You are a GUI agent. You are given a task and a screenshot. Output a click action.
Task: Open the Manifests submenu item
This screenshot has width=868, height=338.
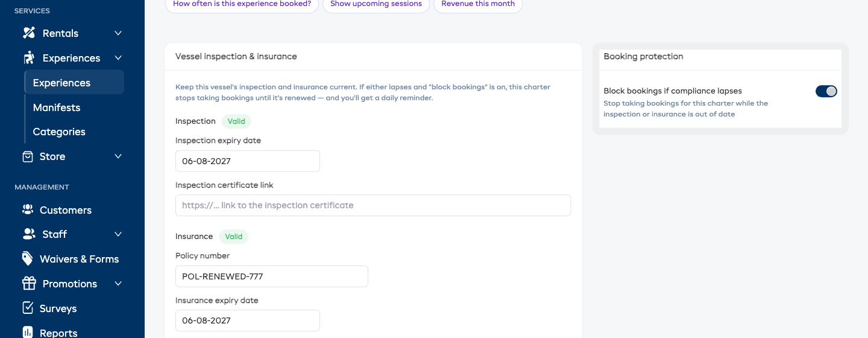(57, 107)
